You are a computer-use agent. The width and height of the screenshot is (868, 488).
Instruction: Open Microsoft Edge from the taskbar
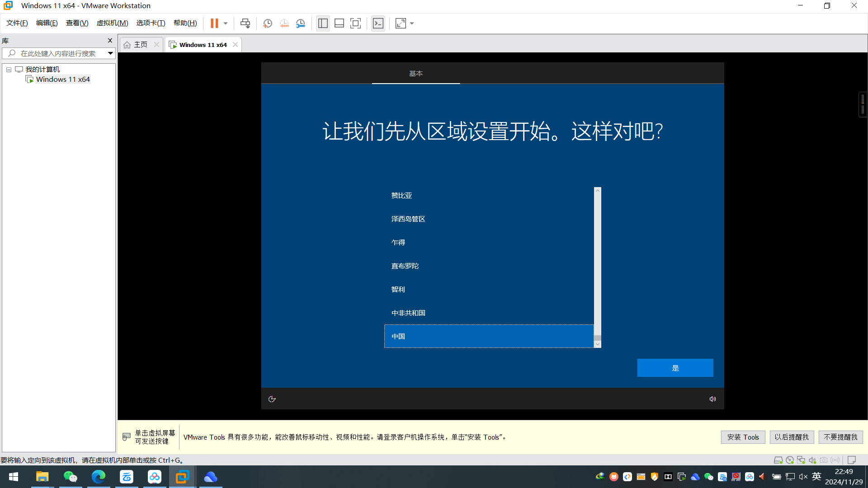point(98,477)
